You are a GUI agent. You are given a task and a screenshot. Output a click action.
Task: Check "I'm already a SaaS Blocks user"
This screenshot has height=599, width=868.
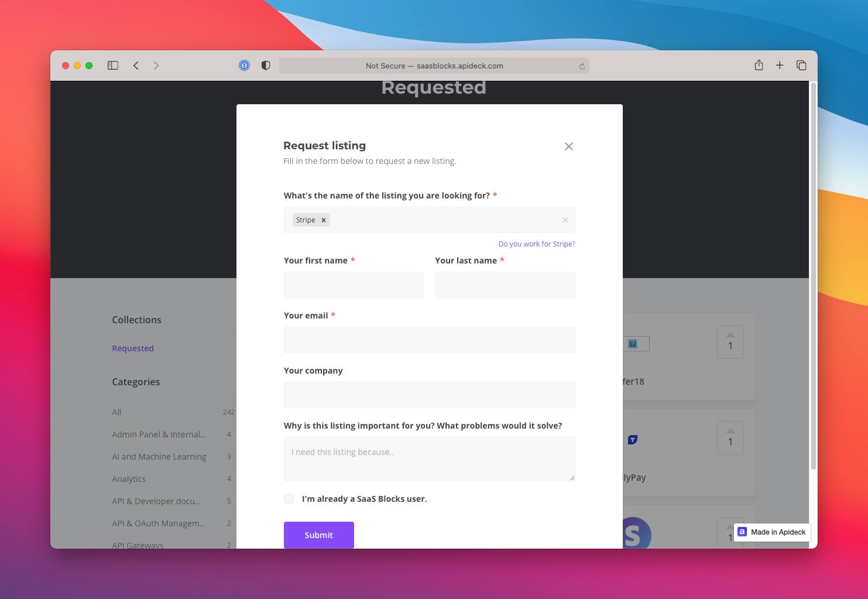(289, 499)
